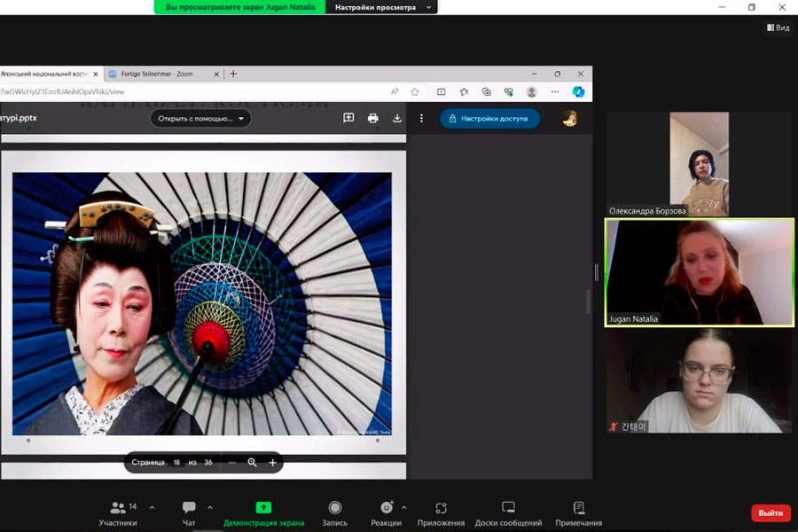Open a new browser tab
This screenshot has height=532, width=798.
(233, 74)
